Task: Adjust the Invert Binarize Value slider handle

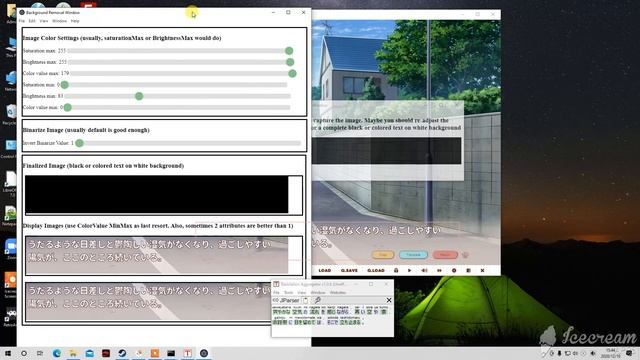Action: coord(80,143)
